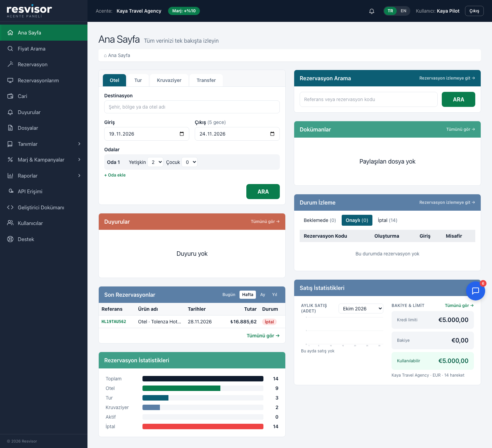Open Ana Sayfa home icon in sidebar
This screenshot has height=448, width=492.
[10, 33]
